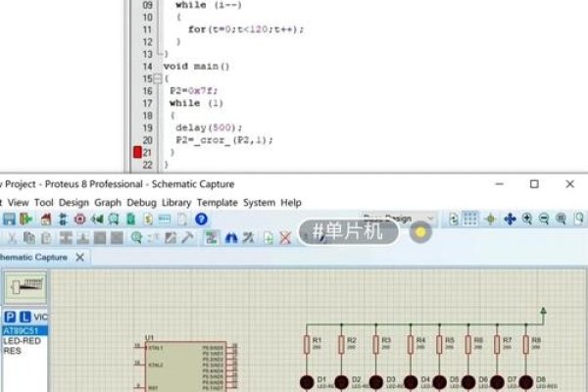Click Pick Parts From Libraries magnifier icon

click(136, 238)
